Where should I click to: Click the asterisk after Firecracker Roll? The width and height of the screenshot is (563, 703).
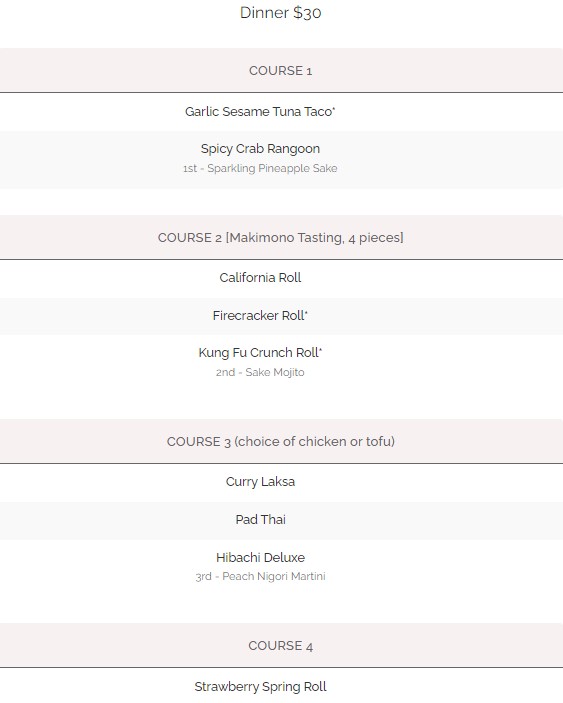pos(306,312)
